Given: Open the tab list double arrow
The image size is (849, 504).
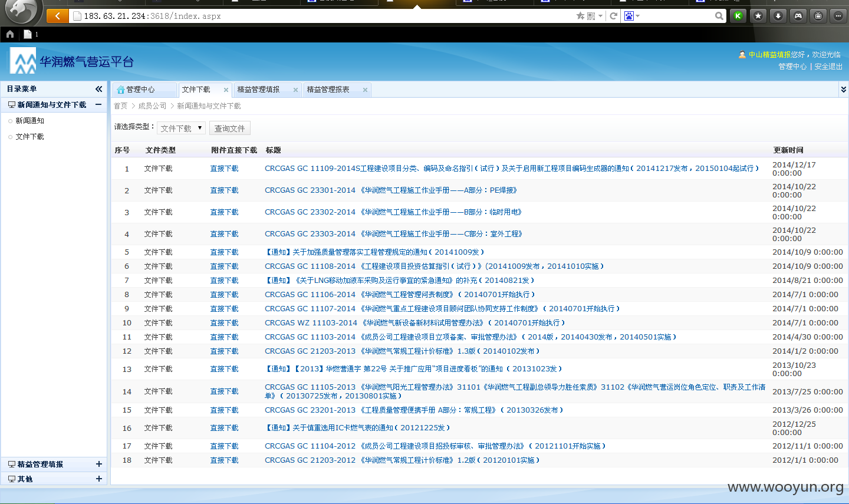Looking at the screenshot, I should click(x=843, y=89).
